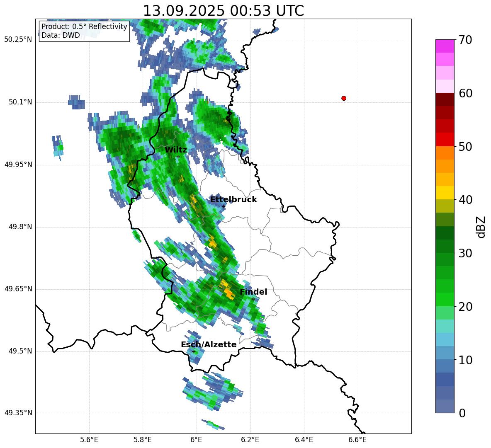This screenshot has width=491, height=448.
Task: Click the 5.8°E longitude label
Action: coord(143,440)
